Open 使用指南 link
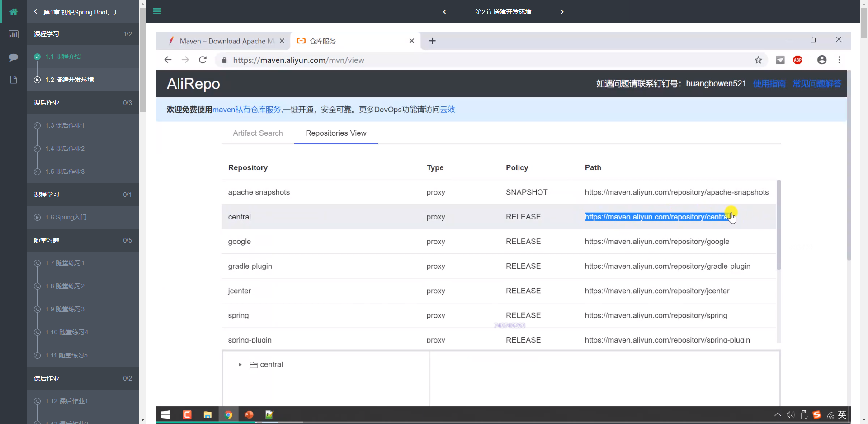The width and height of the screenshot is (868, 424). [769, 83]
